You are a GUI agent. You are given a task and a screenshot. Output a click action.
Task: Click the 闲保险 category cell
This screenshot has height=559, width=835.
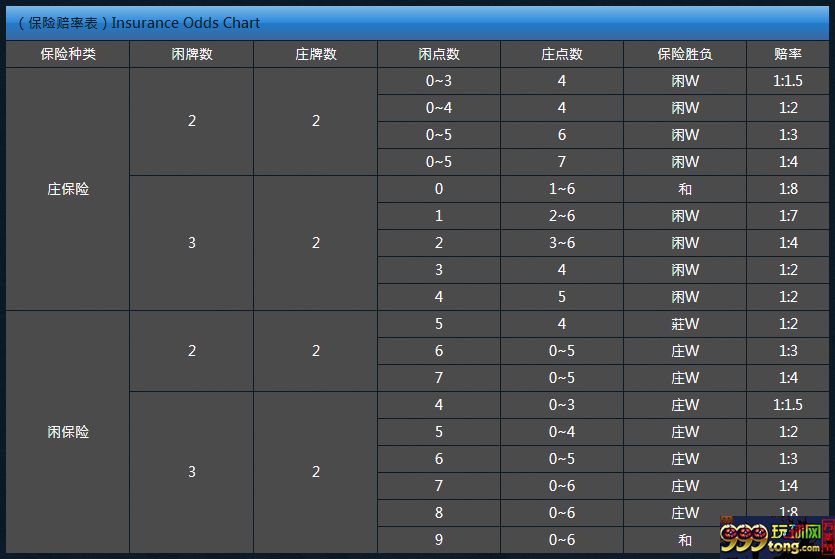click(x=68, y=432)
